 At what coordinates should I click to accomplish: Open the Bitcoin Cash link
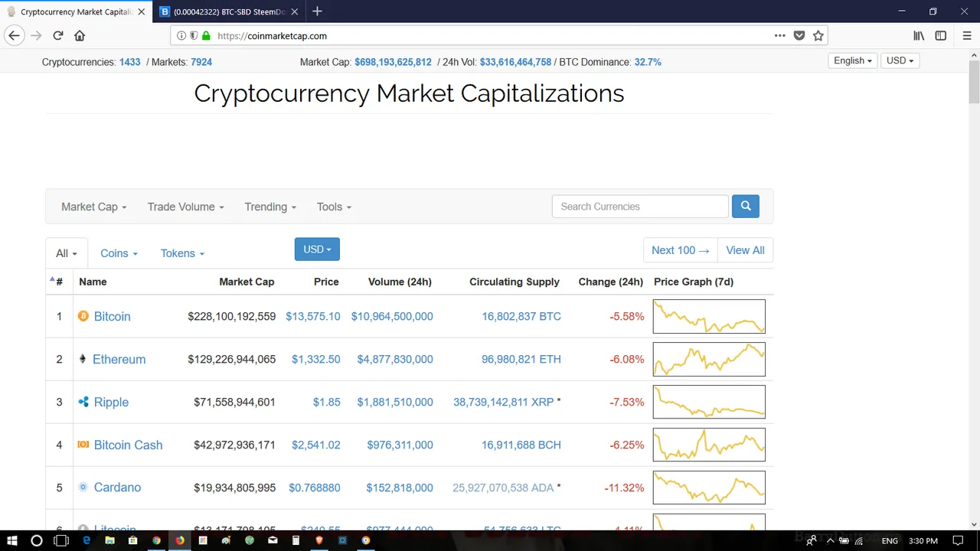pyautogui.click(x=128, y=445)
